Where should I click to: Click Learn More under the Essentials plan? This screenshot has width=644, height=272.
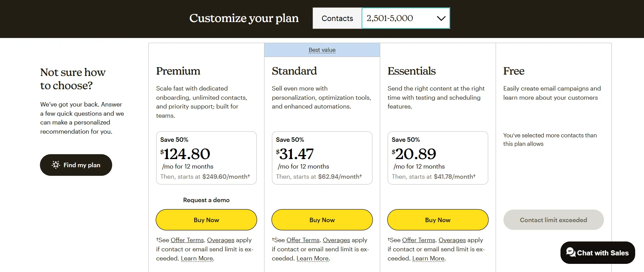coord(428,258)
